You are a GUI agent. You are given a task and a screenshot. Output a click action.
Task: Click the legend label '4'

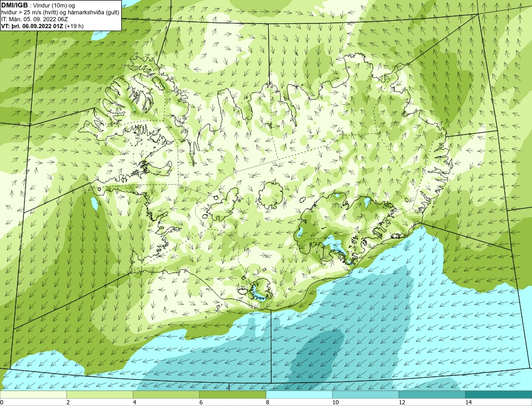[x=135, y=402]
